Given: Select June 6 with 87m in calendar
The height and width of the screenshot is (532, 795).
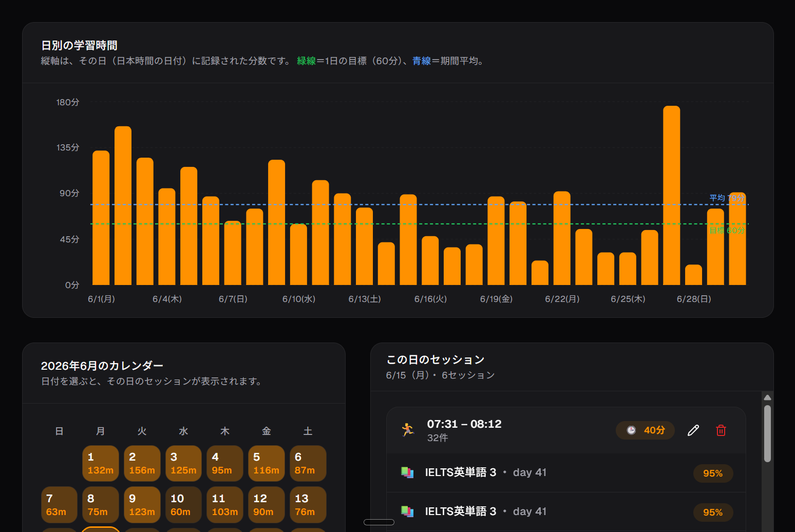Looking at the screenshot, I should point(308,464).
